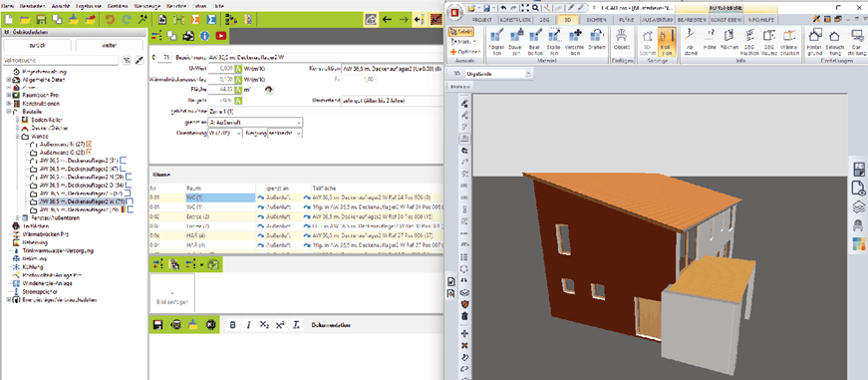The image size is (868, 380).
Task: Click the orange sigma calculation icon
Action: tap(195, 19)
